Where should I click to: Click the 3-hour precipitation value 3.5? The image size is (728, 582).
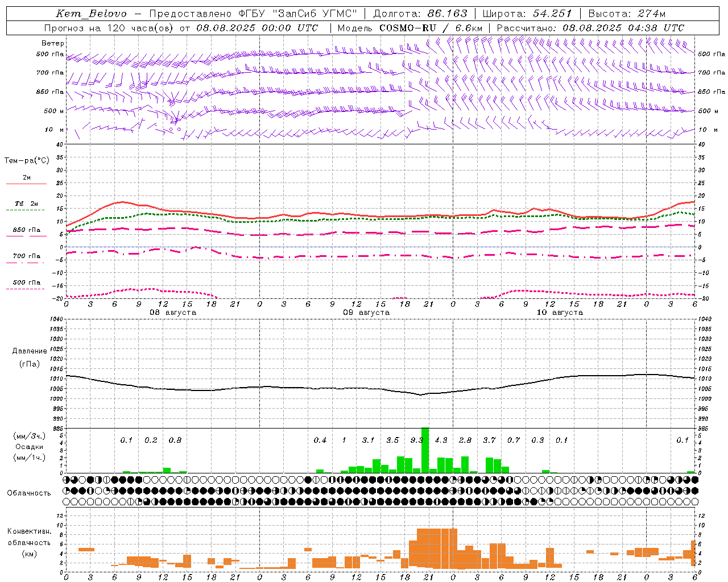392,440
